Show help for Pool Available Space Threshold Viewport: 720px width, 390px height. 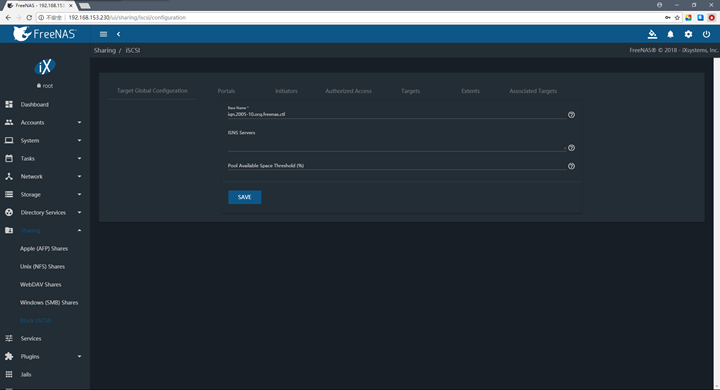click(571, 166)
